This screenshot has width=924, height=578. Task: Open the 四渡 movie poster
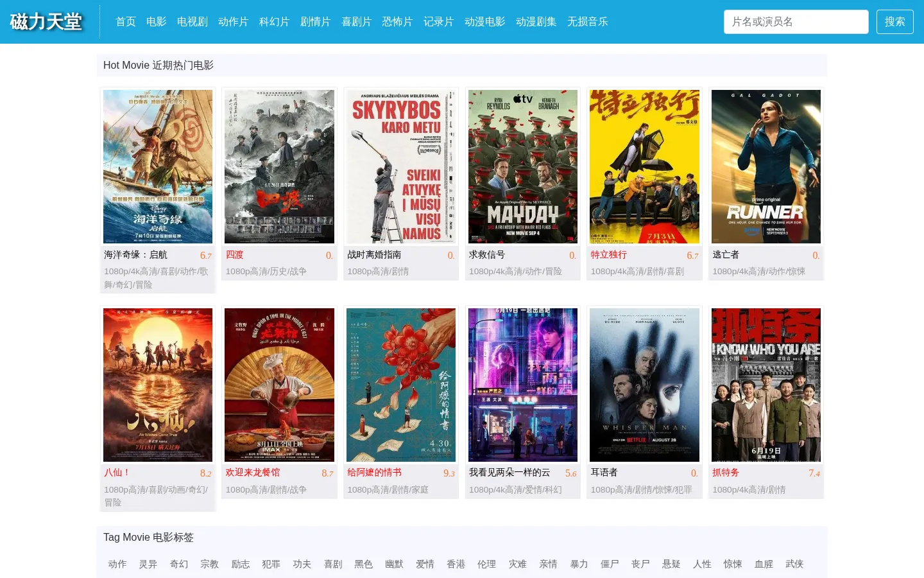(280, 166)
